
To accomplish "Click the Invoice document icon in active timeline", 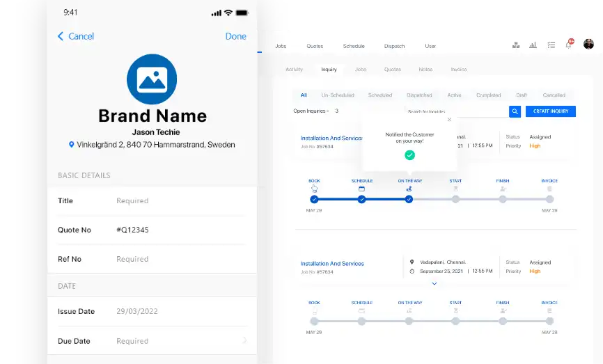I will (x=549, y=189).
